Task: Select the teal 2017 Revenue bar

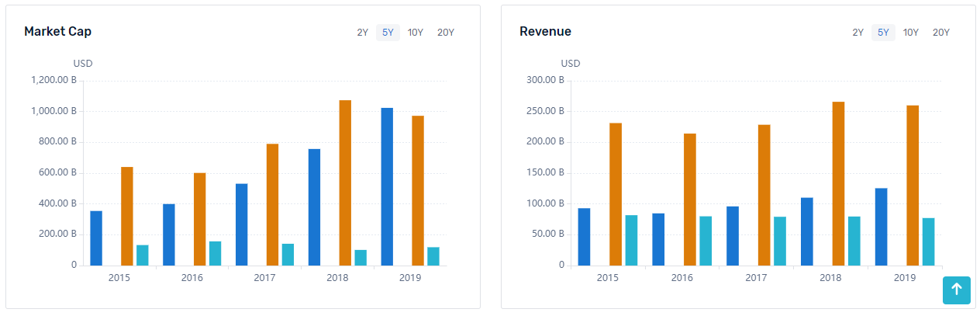Action: coord(780,241)
